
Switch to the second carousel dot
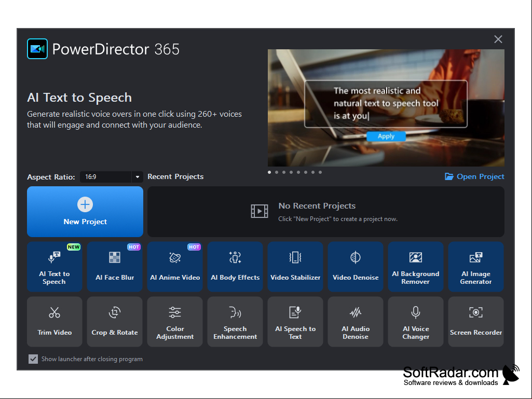coord(277,172)
